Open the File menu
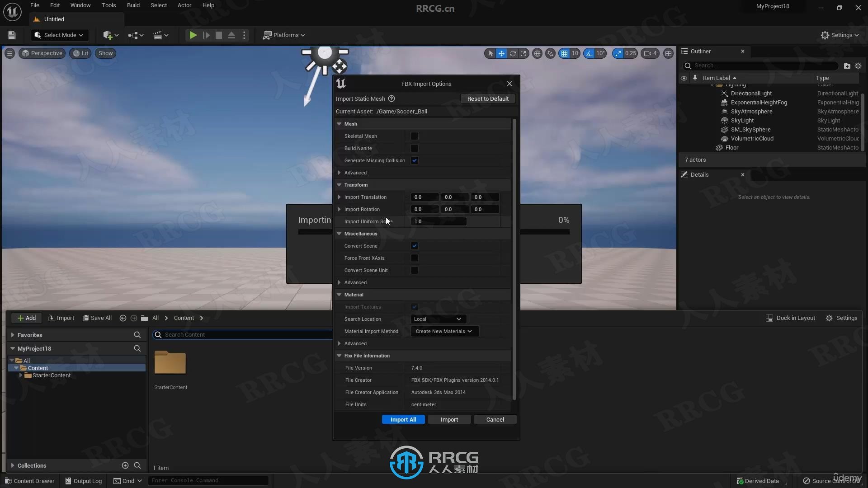This screenshot has height=488, width=868. point(35,5)
